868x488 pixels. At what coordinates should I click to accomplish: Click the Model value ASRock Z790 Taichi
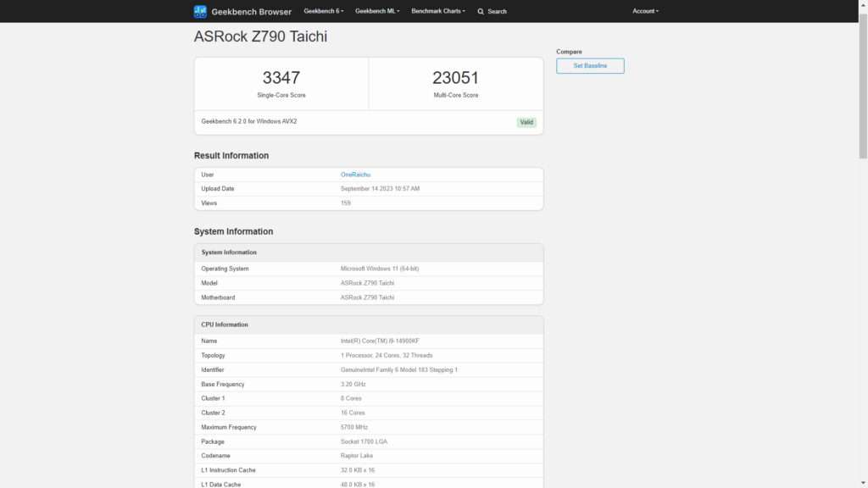367,283
